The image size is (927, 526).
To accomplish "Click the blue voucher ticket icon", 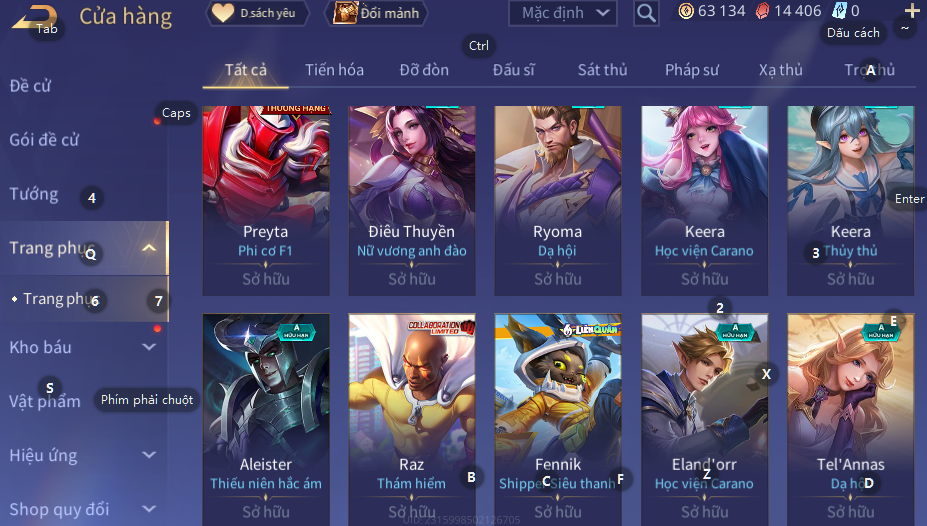I will pos(840,11).
